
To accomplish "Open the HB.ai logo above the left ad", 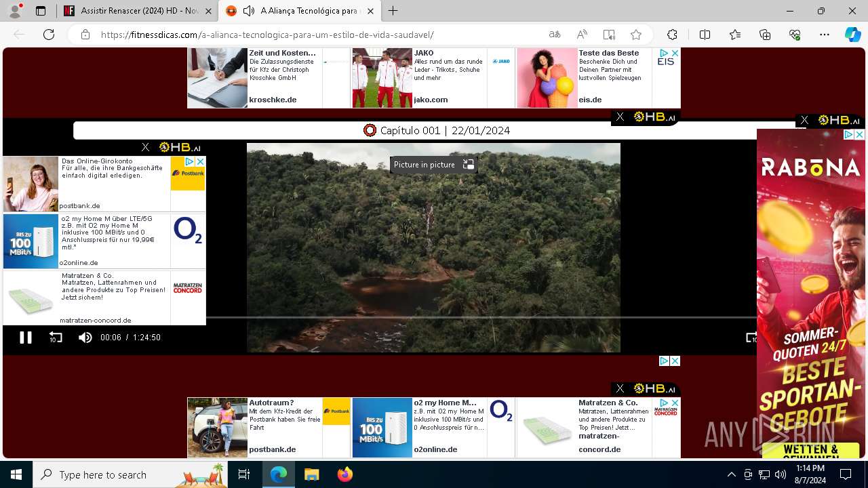I will pos(180,147).
